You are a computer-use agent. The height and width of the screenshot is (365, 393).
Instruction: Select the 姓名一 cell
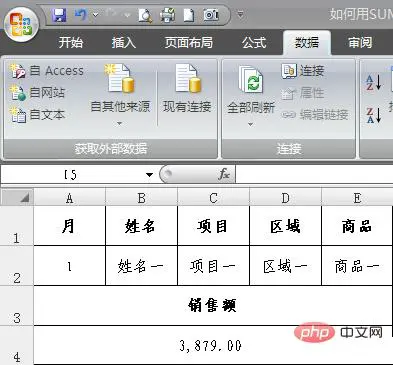pyautogui.click(x=141, y=266)
